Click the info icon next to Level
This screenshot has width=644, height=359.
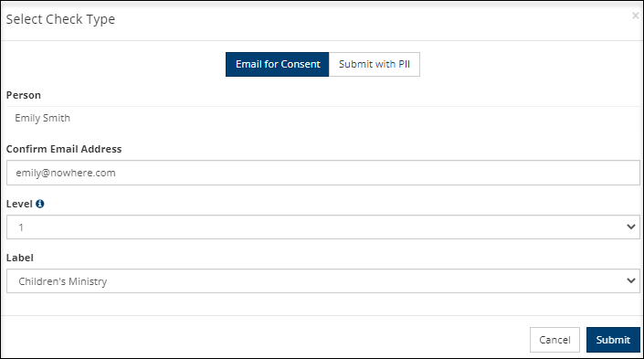tap(40, 204)
